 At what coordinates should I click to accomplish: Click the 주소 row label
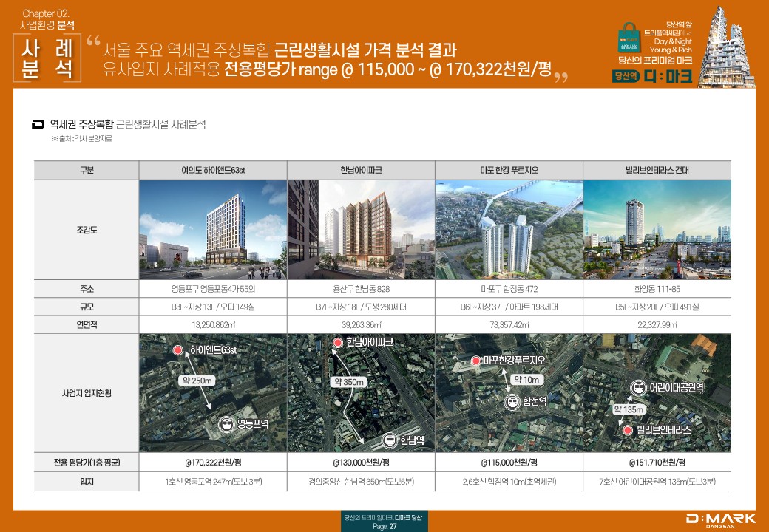87,289
